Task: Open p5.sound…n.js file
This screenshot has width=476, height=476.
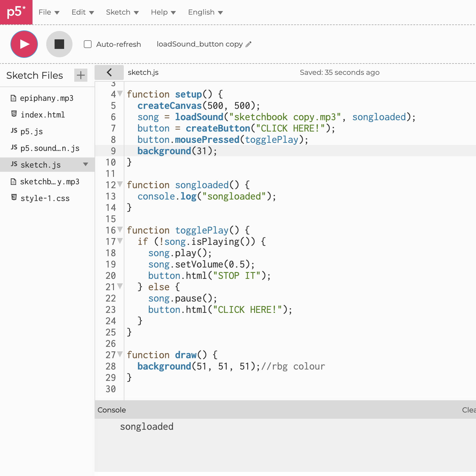Action: pos(50,148)
